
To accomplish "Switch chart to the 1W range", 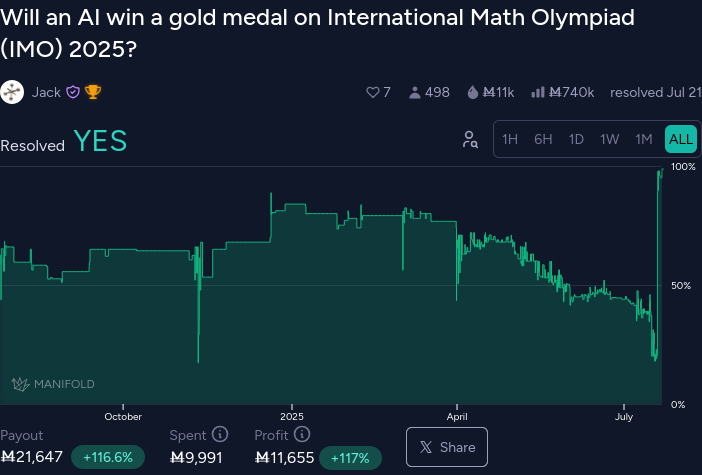I will (609, 139).
